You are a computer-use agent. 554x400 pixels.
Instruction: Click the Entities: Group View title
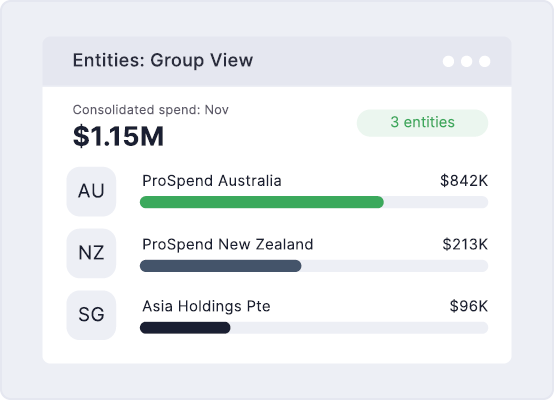coord(163,60)
